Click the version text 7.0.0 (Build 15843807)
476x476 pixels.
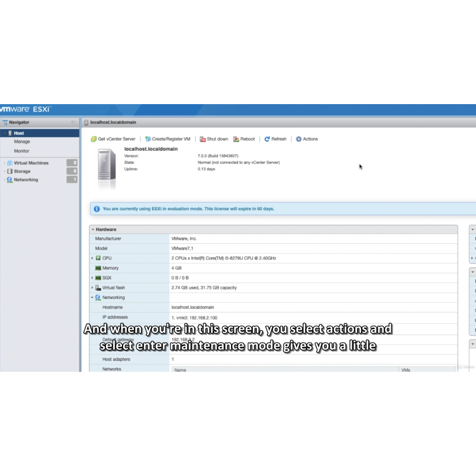pyautogui.click(x=218, y=156)
